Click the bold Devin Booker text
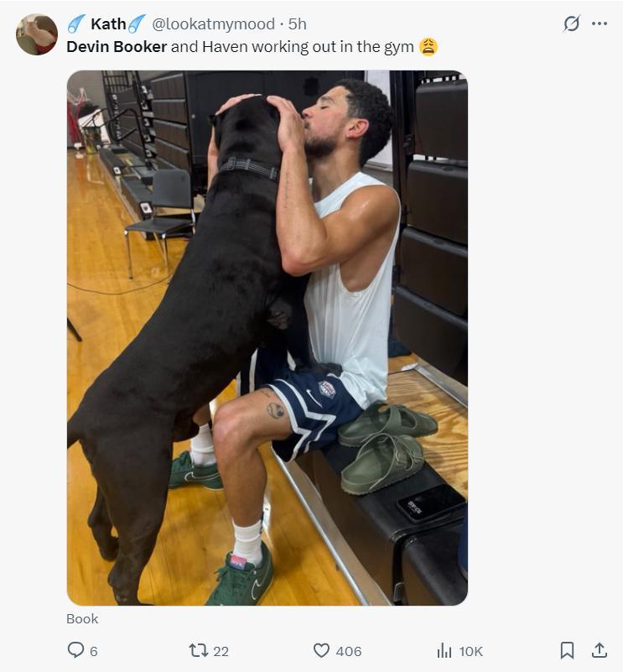This screenshot has width=623, height=672. (117, 47)
